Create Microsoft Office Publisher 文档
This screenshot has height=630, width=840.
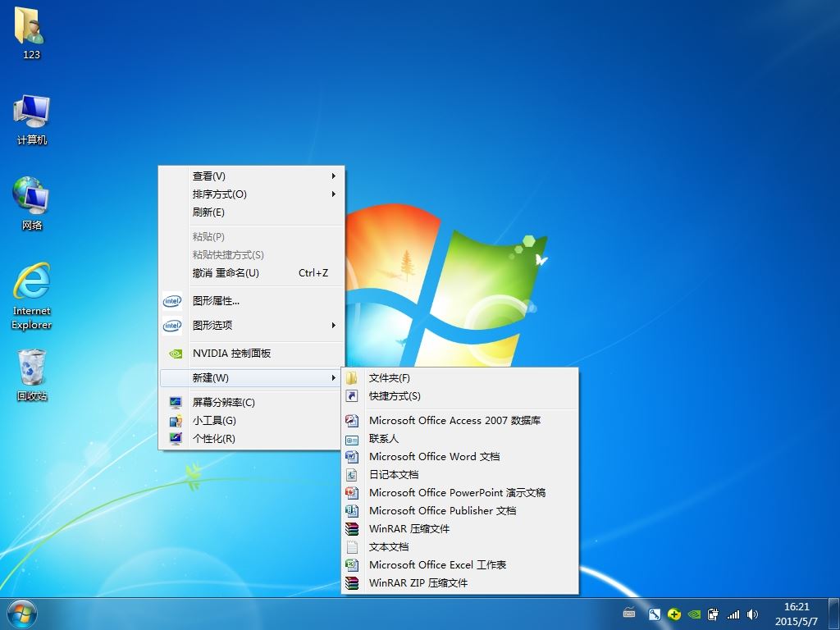[x=459, y=510]
